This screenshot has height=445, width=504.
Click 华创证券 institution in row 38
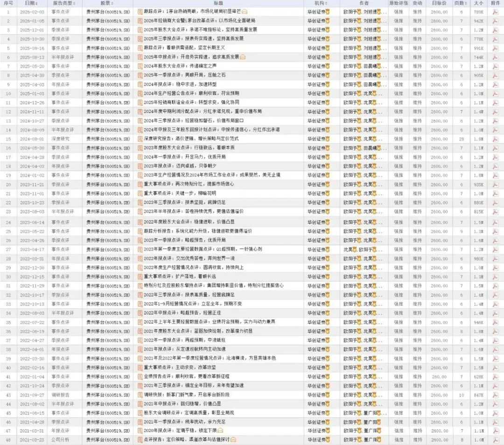(x=316, y=349)
